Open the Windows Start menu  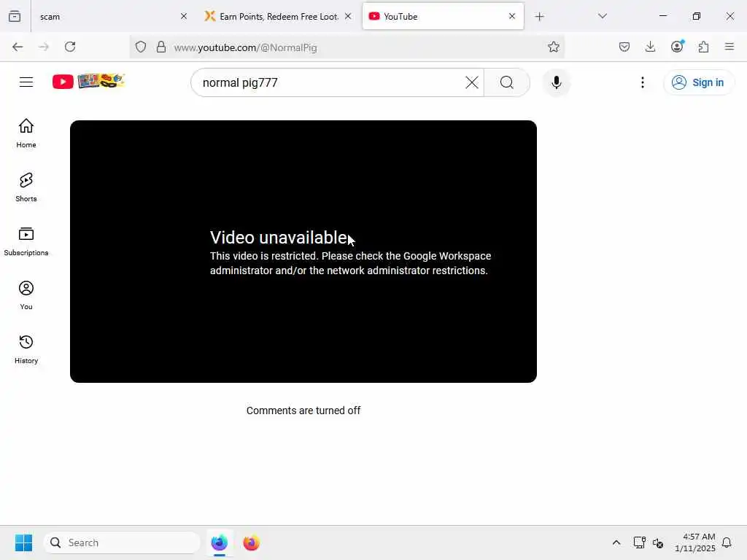pyautogui.click(x=23, y=542)
